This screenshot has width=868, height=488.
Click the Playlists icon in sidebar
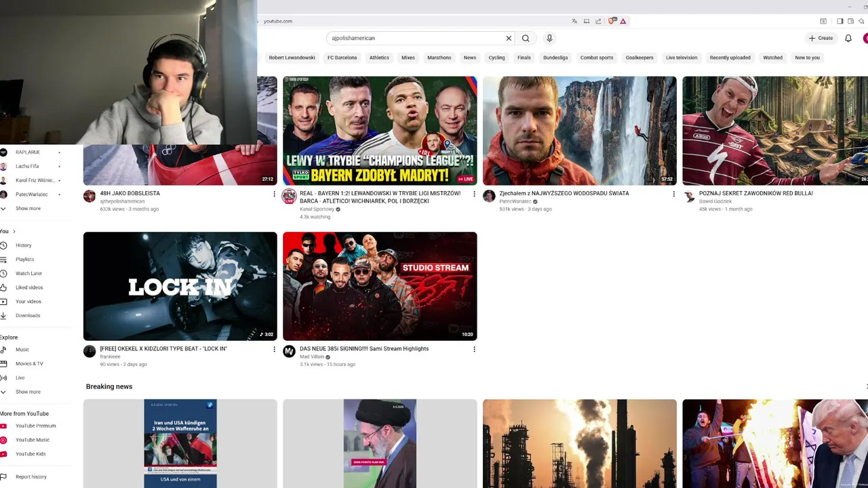pyautogui.click(x=3, y=259)
